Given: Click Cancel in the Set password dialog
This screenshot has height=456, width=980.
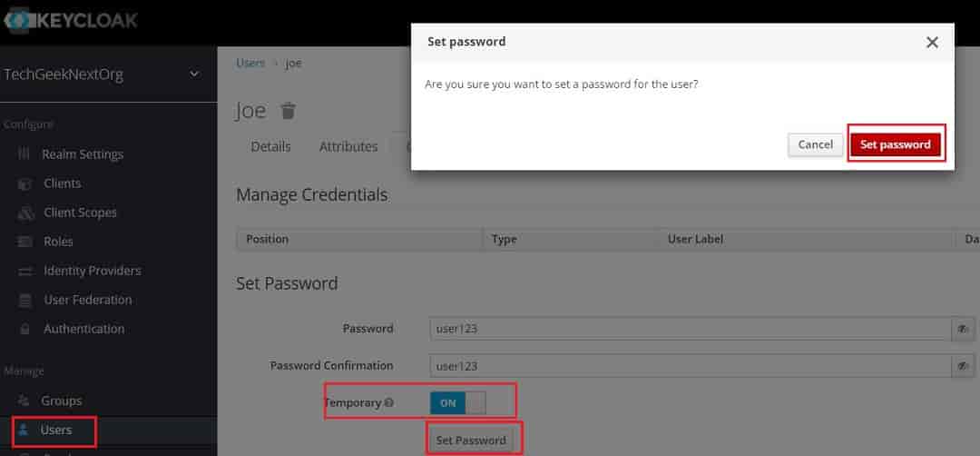Looking at the screenshot, I should 815,144.
